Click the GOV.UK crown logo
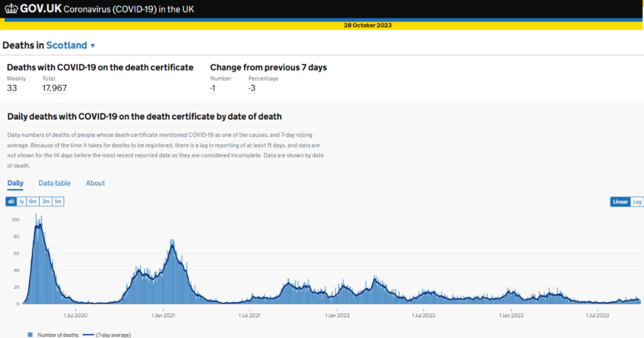This screenshot has height=338, width=644. click(11, 10)
